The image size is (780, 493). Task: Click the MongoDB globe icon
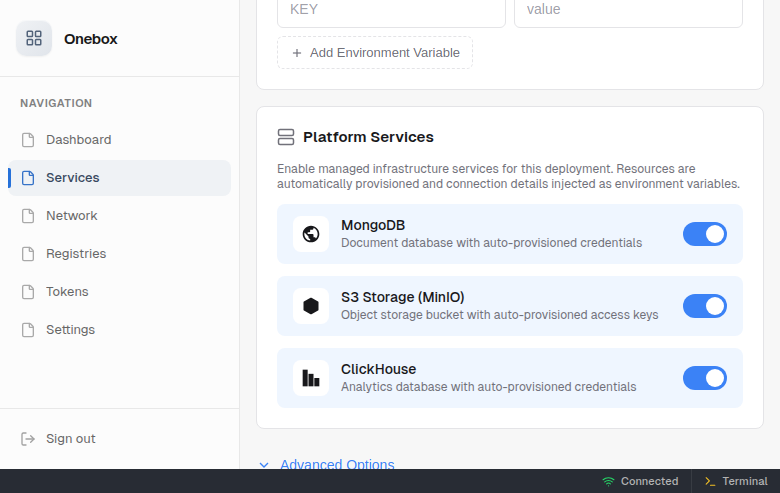click(311, 234)
